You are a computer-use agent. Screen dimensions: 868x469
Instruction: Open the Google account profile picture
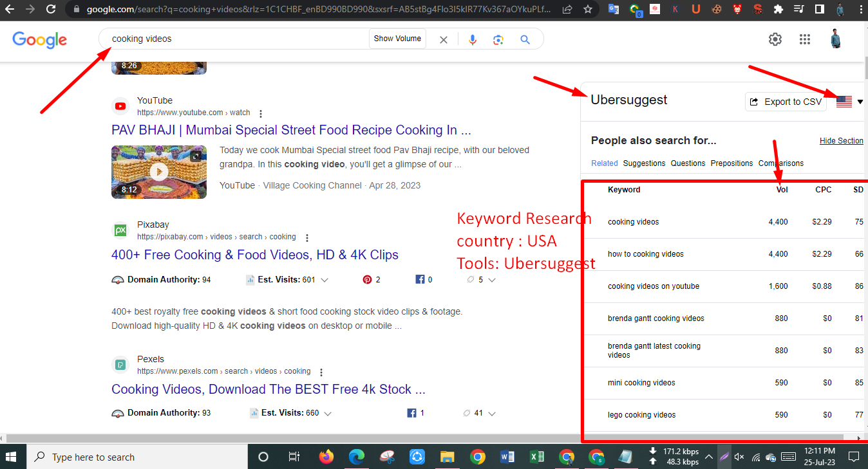[x=836, y=39]
